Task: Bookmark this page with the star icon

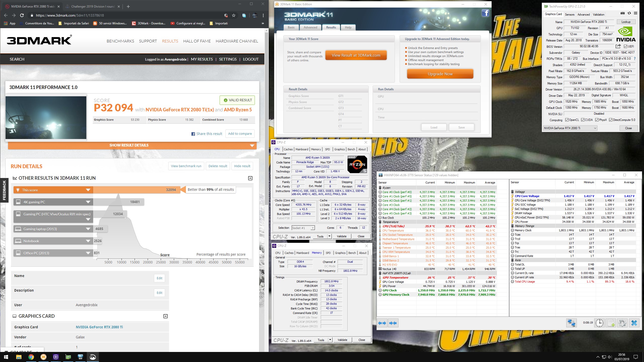Action: [x=234, y=15]
